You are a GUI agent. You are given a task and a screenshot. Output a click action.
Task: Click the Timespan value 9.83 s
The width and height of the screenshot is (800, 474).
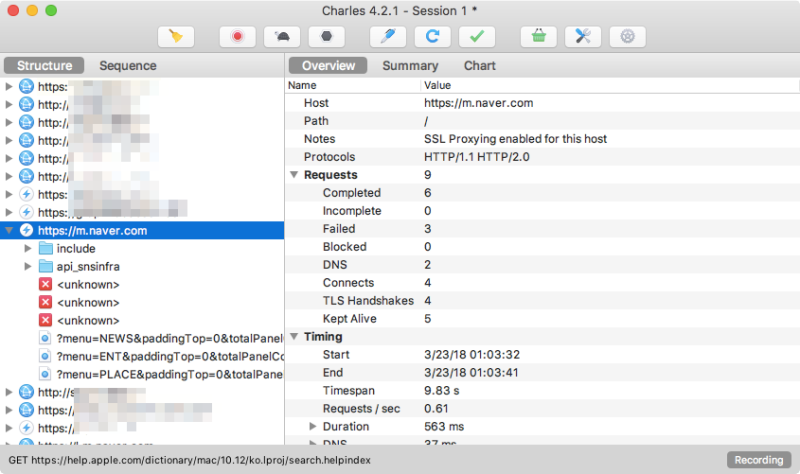[x=441, y=390]
